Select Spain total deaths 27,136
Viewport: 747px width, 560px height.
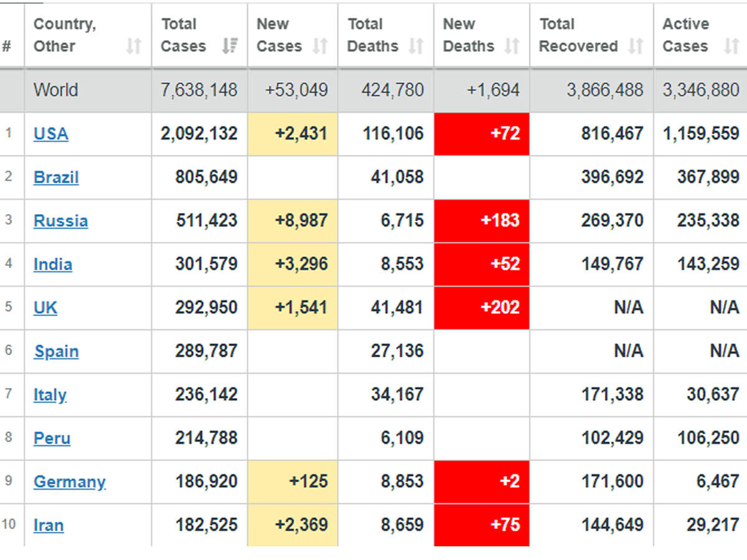click(x=398, y=352)
